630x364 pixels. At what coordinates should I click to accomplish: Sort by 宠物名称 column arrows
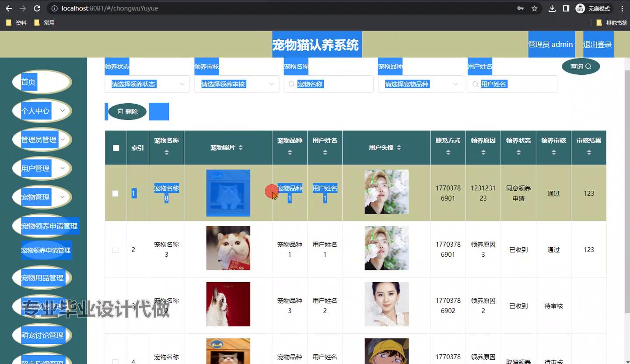(166, 152)
